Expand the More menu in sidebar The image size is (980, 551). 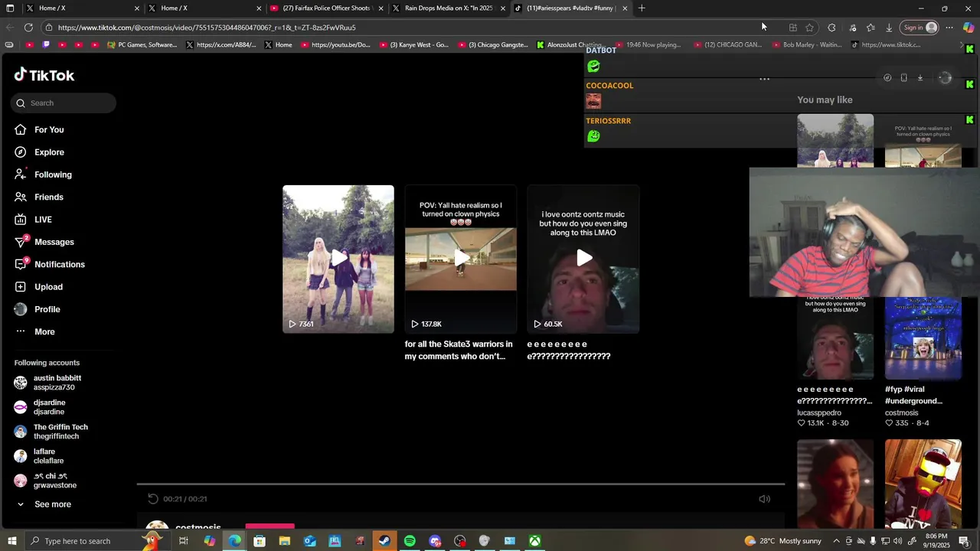34,331
